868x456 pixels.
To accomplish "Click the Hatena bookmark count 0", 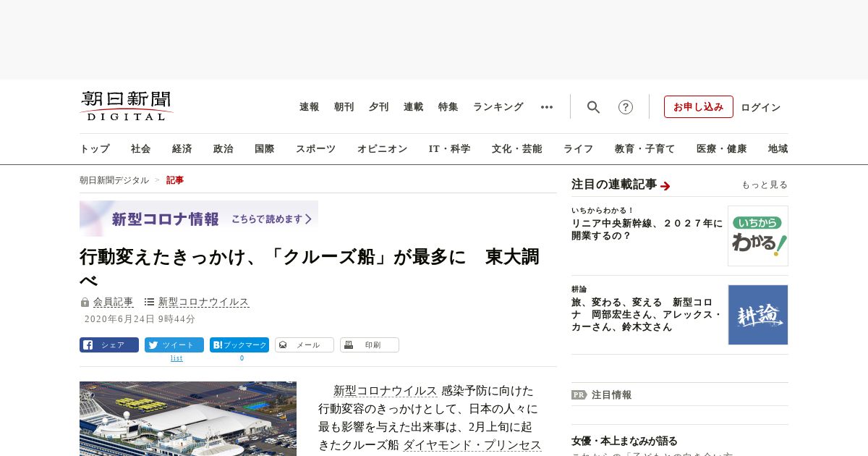I will tap(242, 358).
